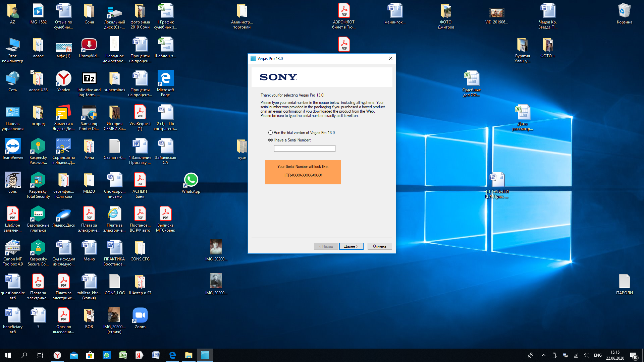Open the кузн folder

pos(242,149)
